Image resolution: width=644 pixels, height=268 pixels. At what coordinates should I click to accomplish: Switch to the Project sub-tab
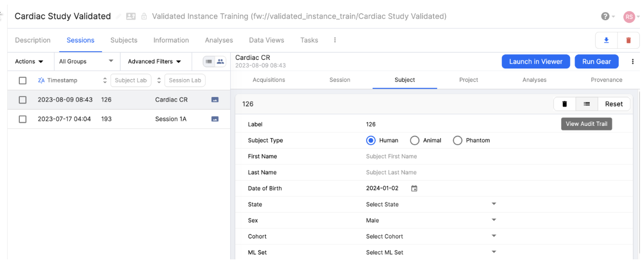[x=469, y=80]
